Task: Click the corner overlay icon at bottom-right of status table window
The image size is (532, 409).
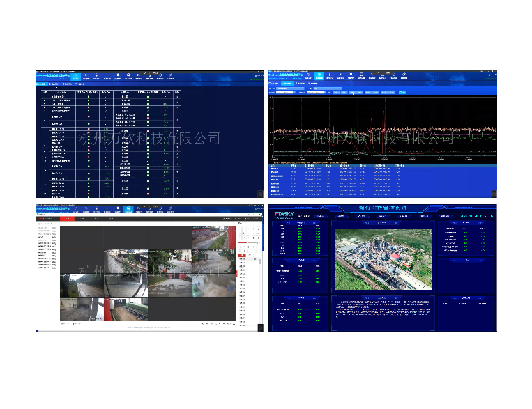Action: pyautogui.click(x=261, y=194)
